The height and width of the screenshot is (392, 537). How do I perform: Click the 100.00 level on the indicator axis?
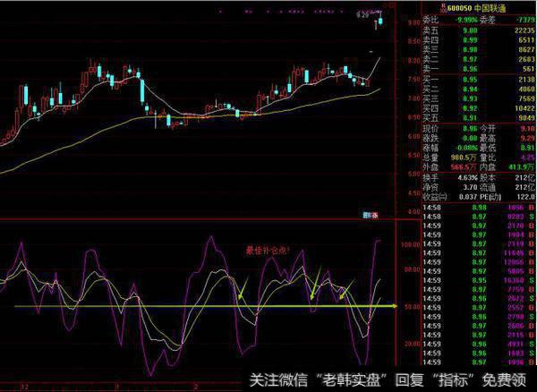click(x=410, y=245)
